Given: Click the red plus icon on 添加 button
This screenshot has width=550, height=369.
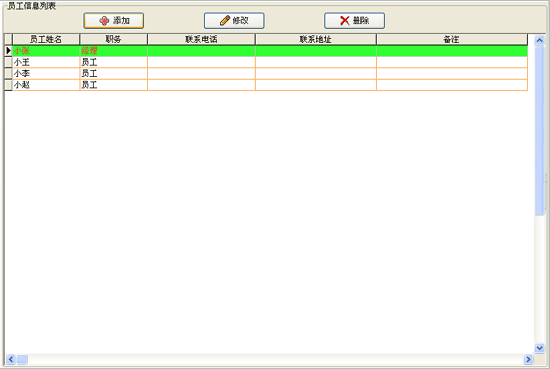Looking at the screenshot, I should tap(104, 21).
